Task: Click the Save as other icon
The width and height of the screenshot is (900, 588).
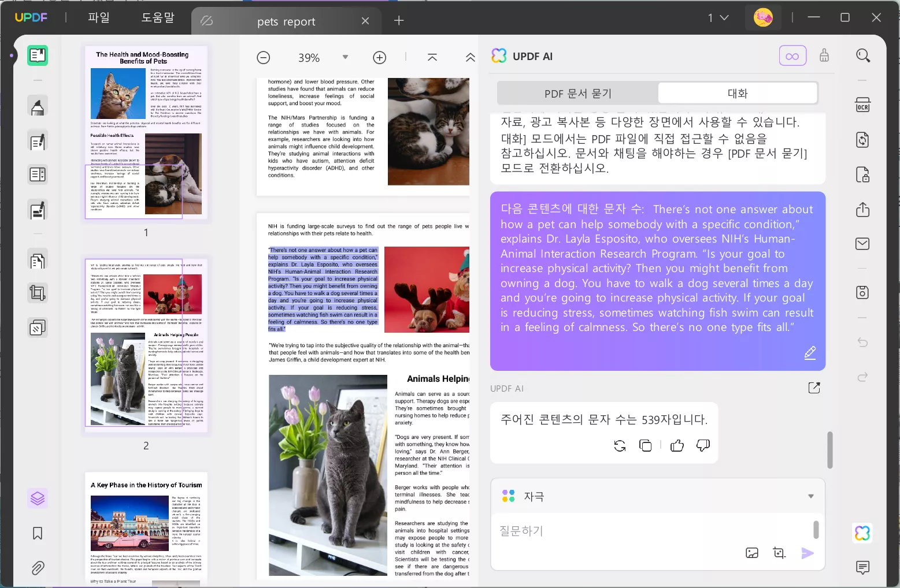Action: [x=863, y=292]
